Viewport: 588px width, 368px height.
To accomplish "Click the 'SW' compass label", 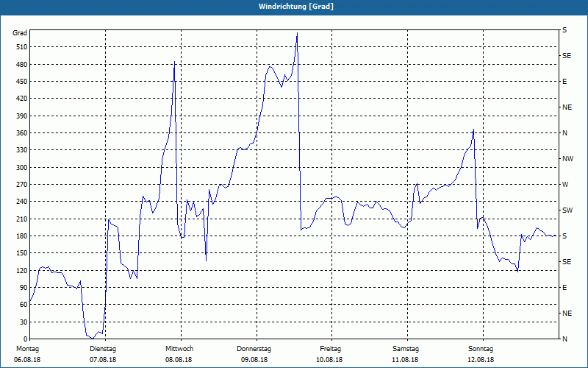I will (x=567, y=210).
